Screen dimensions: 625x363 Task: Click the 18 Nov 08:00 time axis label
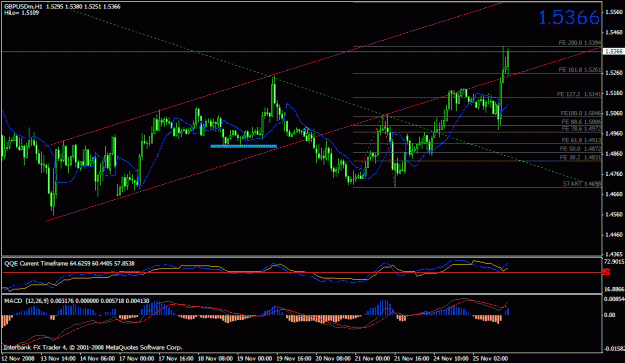tap(216, 358)
